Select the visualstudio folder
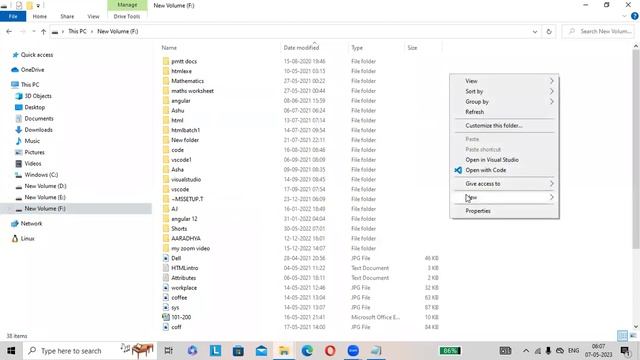 tap(186, 180)
